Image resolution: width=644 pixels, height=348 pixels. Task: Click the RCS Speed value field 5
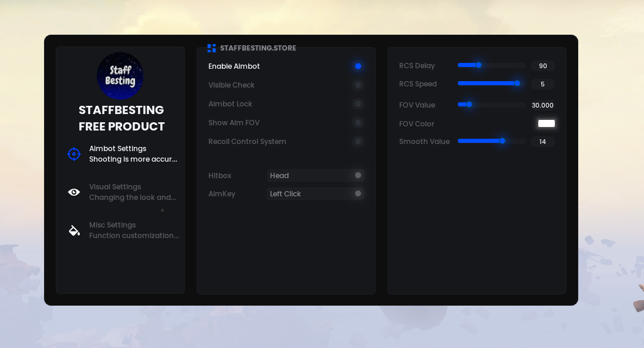[x=543, y=84]
